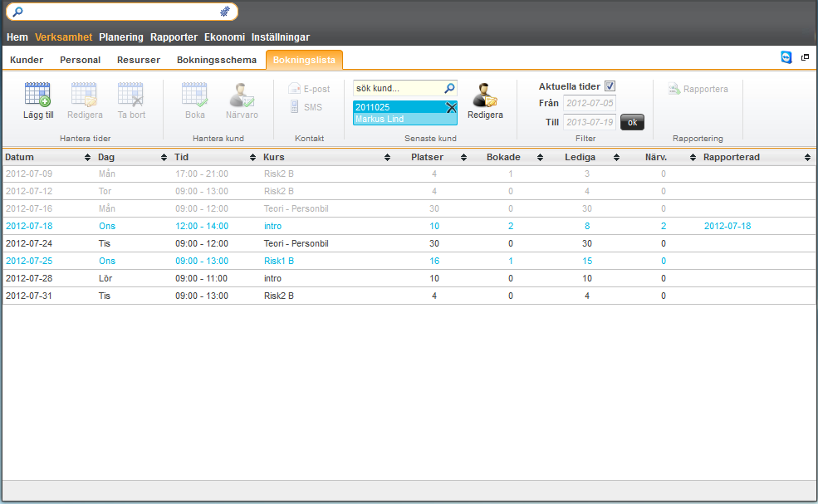Select the Bokningslista tab
This screenshot has width=818, height=504.
pos(304,60)
